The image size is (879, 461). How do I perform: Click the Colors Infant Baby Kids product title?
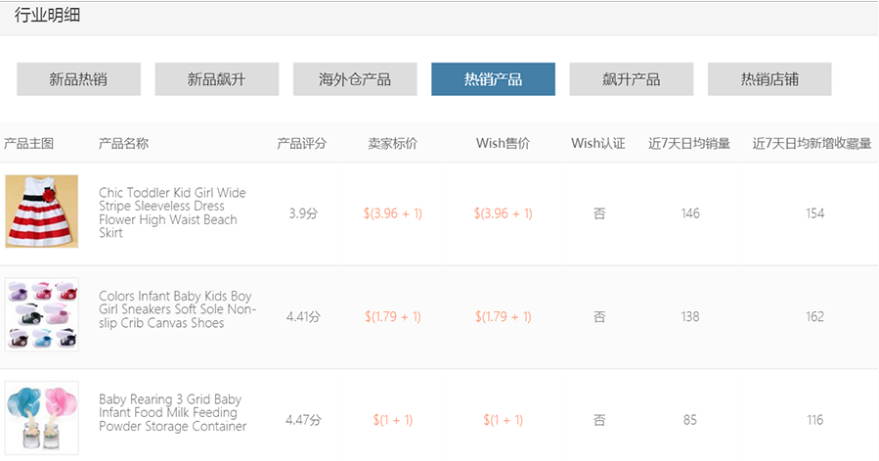[x=177, y=310]
